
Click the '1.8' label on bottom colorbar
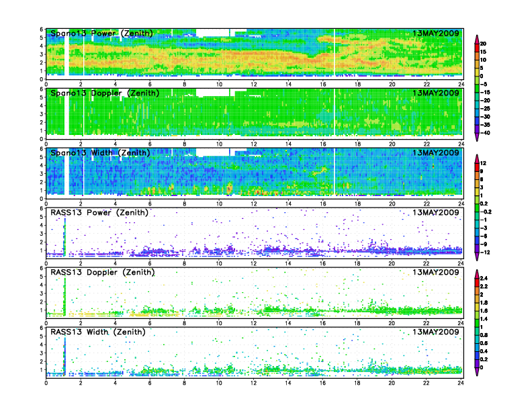click(484, 302)
